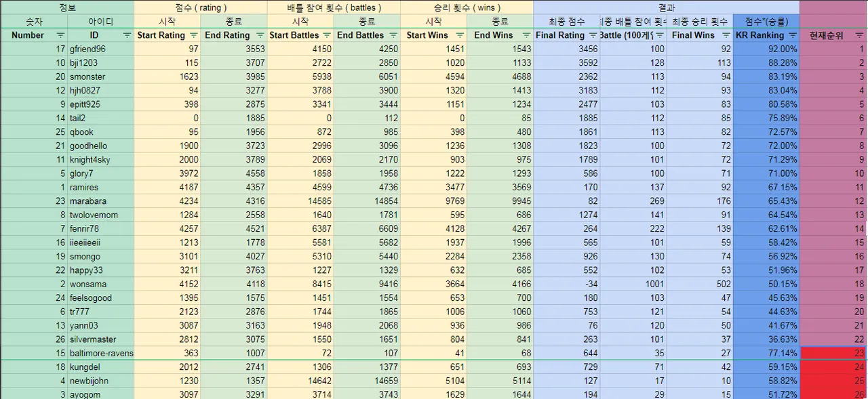Image resolution: width=868 pixels, height=399 pixels.
Task: Select the ID cell qbook
Action: (x=101, y=132)
